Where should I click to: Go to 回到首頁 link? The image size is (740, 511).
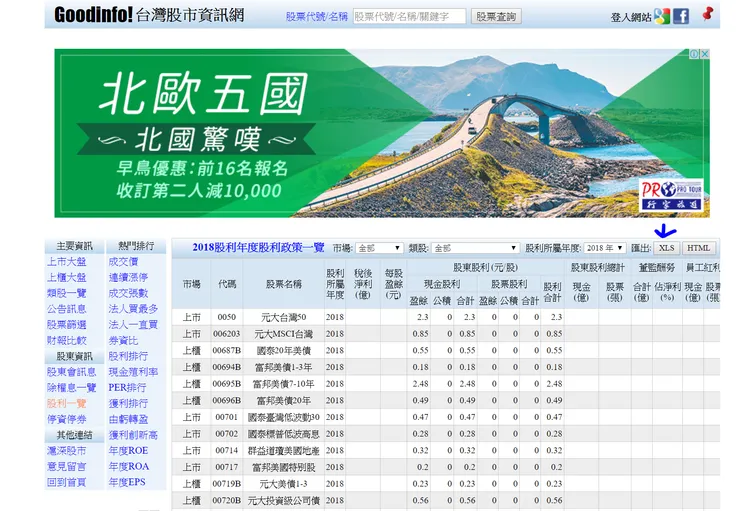click(x=67, y=482)
